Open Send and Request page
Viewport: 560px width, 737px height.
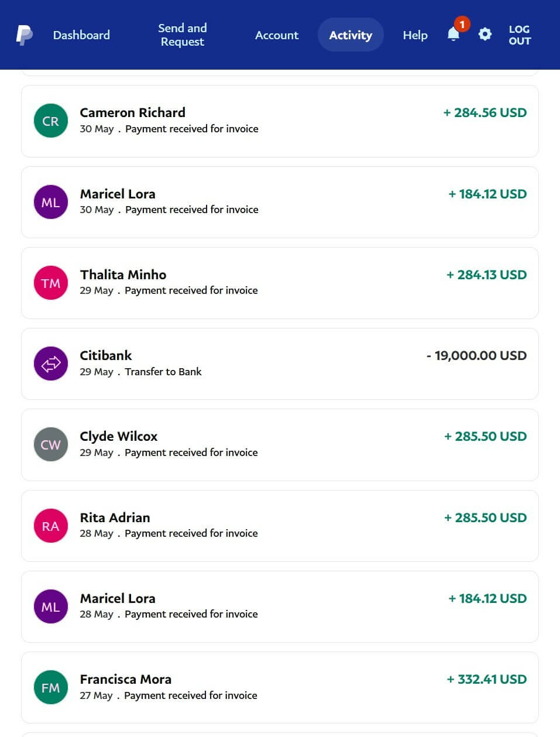[182, 35]
